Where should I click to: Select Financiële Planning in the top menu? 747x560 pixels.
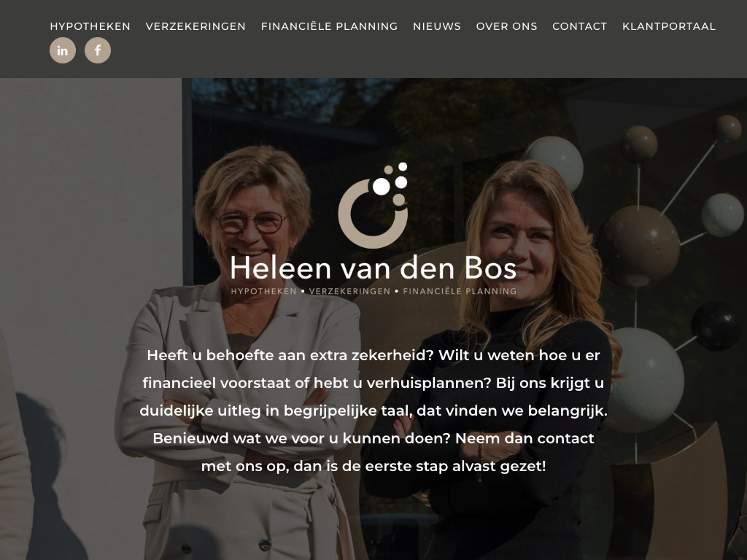tap(329, 26)
